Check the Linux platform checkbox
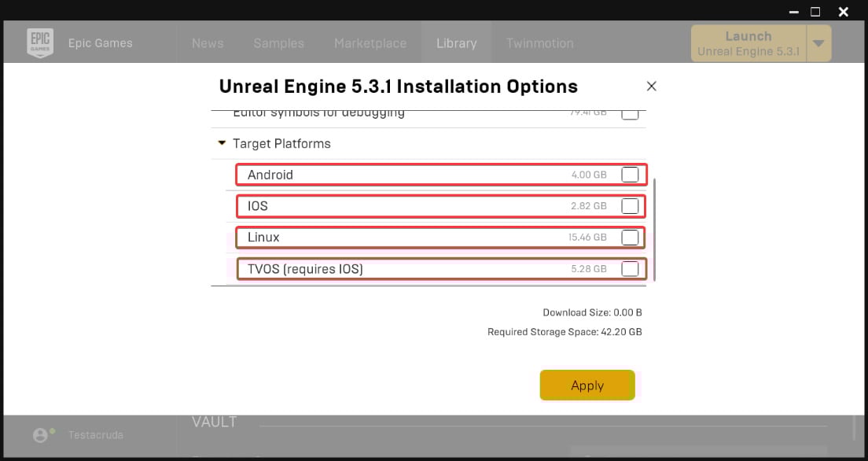Screen dimensions: 868x461 tap(630, 237)
